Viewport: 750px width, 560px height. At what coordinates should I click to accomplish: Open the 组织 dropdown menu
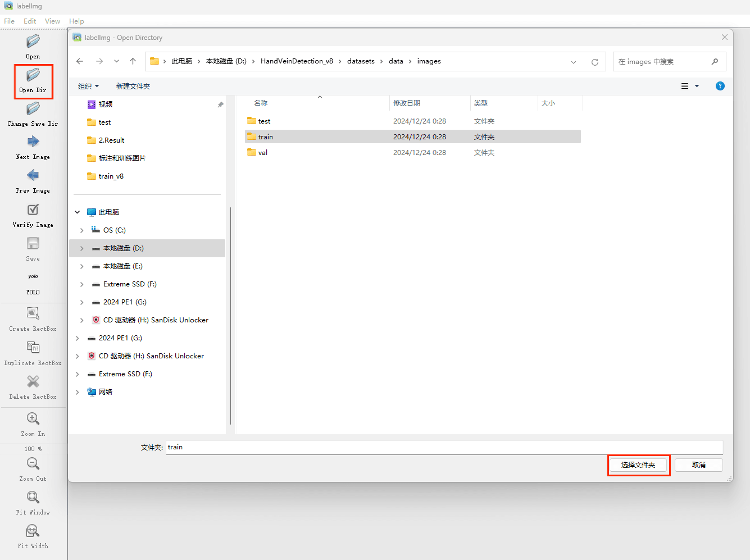[x=88, y=86]
